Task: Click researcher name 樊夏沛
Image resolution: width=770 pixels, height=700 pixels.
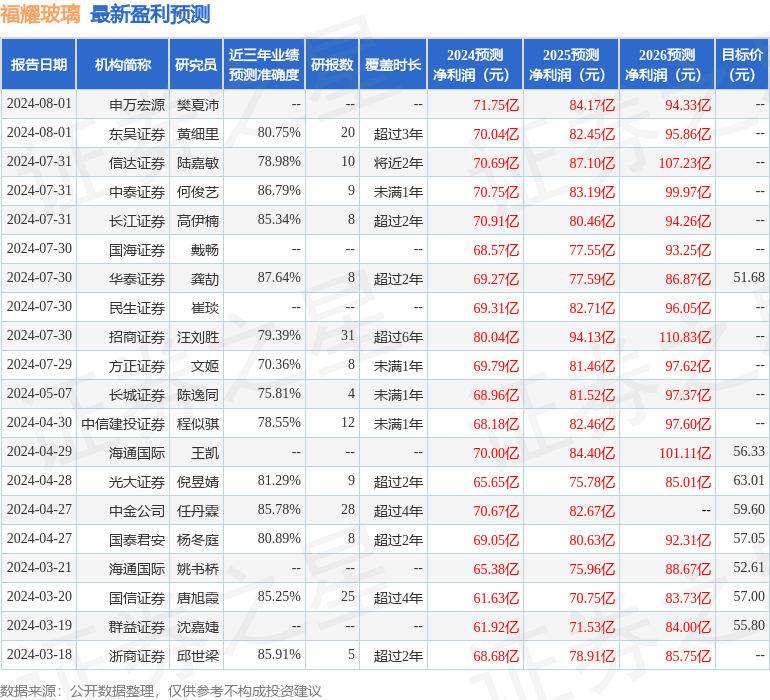Action: pos(198,105)
